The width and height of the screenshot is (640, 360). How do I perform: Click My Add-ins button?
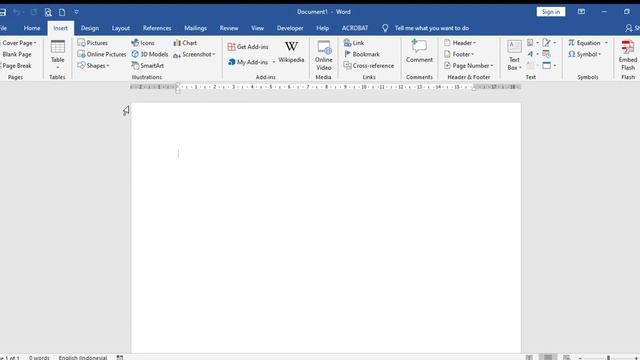click(x=248, y=62)
